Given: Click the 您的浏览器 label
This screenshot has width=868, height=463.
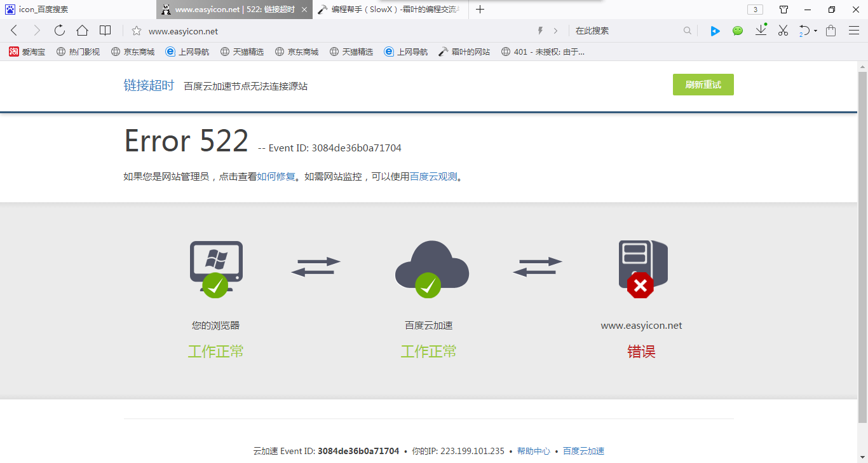Looking at the screenshot, I should 216,326.
